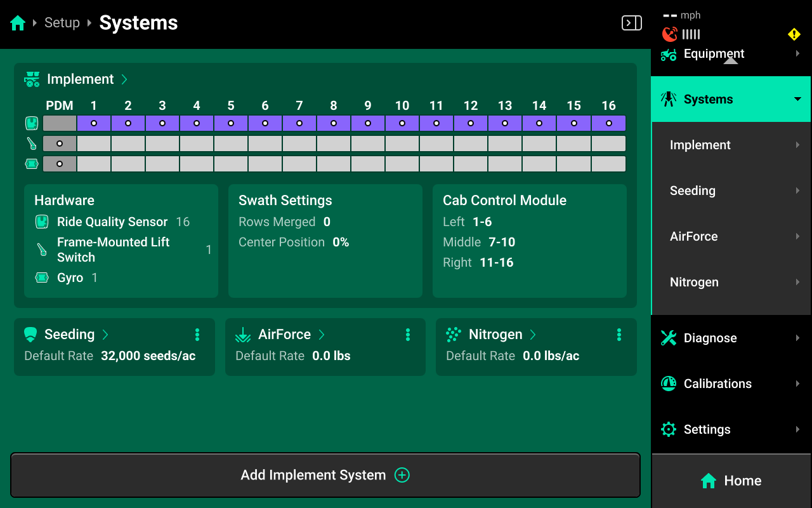Click the Home button
This screenshot has height=508, width=812.
click(x=730, y=481)
